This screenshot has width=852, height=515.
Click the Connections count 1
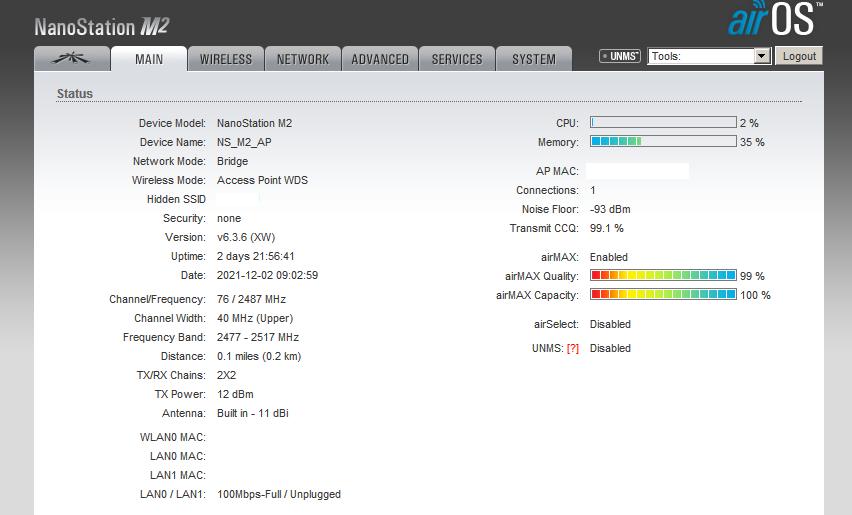point(593,190)
